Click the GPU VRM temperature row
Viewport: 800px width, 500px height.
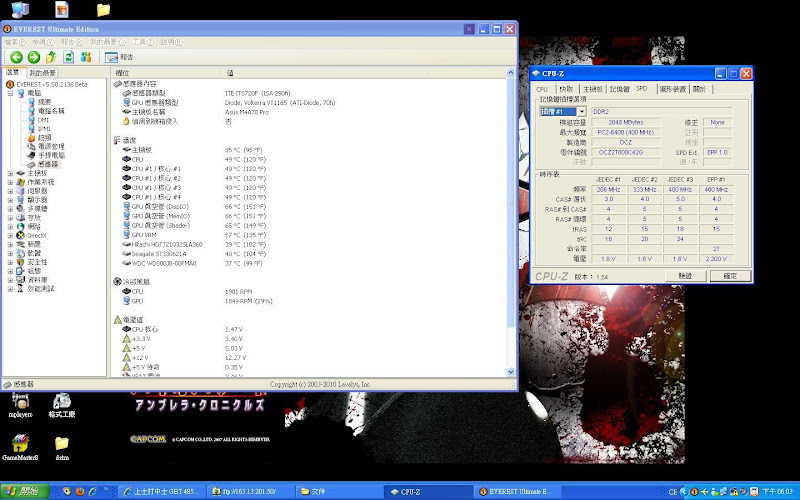click(x=194, y=235)
